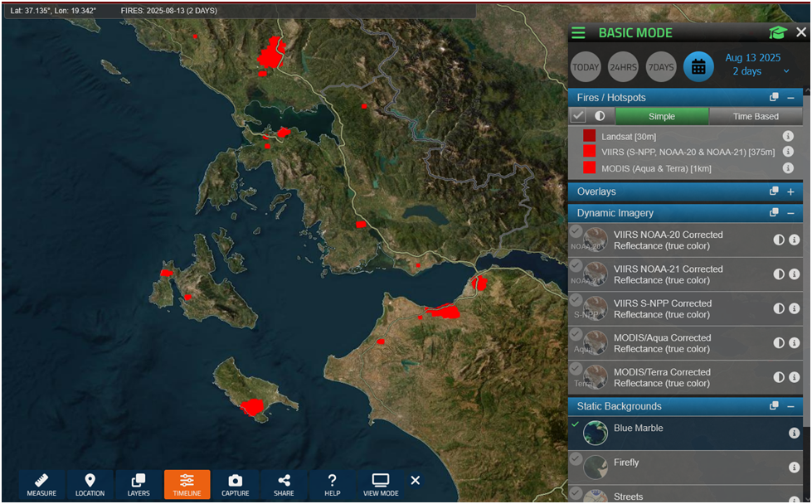Image resolution: width=812 pixels, height=504 pixels.
Task: Open the Help question mark tool
Action: [332, 485]
